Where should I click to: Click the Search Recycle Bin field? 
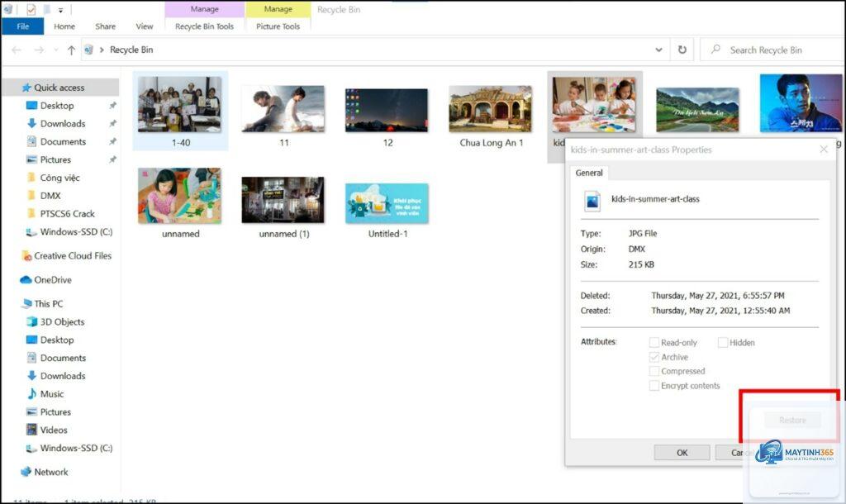pos(772,50)
